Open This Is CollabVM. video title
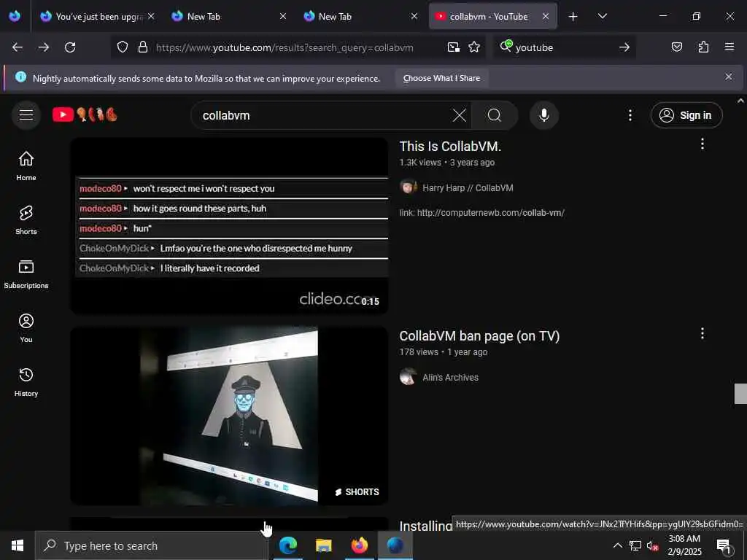This screenshot has width=747, height=560. (x=450, y=146)
